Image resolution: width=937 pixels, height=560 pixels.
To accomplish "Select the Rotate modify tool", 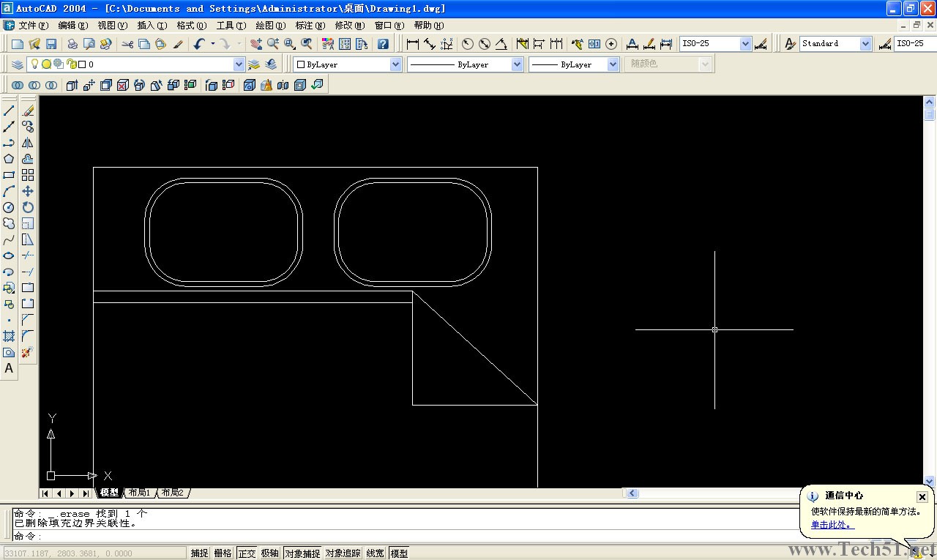I will tap(28, 207).
